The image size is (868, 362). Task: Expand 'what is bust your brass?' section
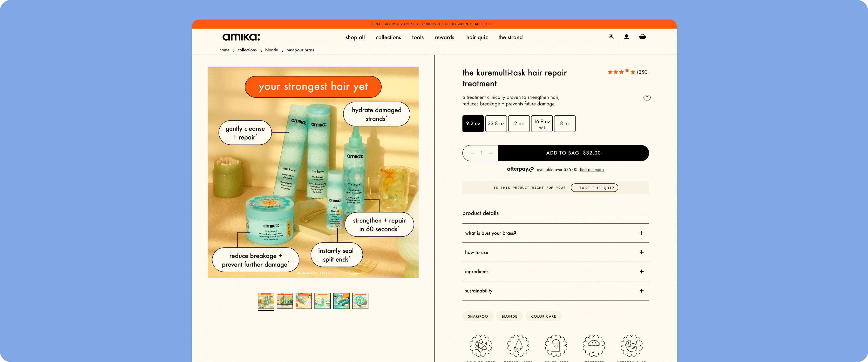pos(555,233)
